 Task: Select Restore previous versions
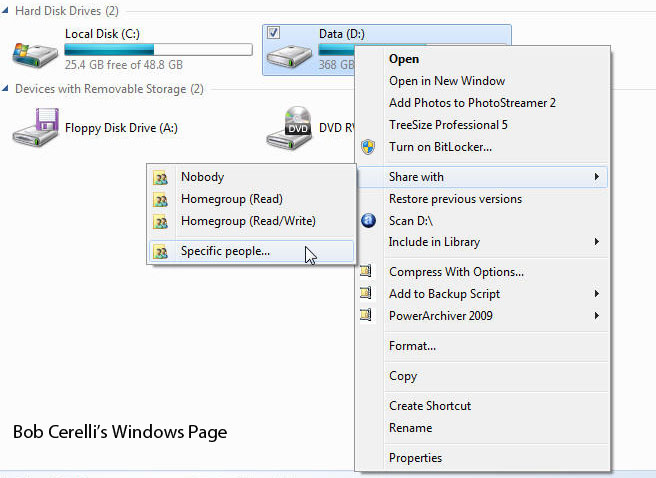click(483, 199)
